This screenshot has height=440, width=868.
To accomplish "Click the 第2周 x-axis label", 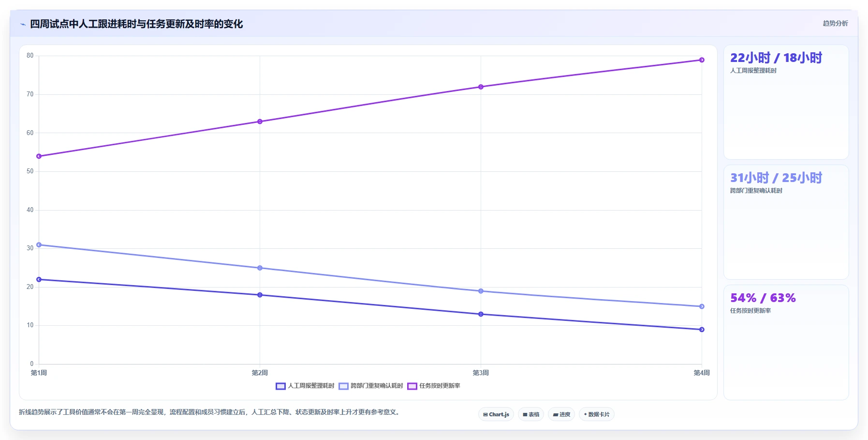I will pyautogui.click(x=260, y=373).
